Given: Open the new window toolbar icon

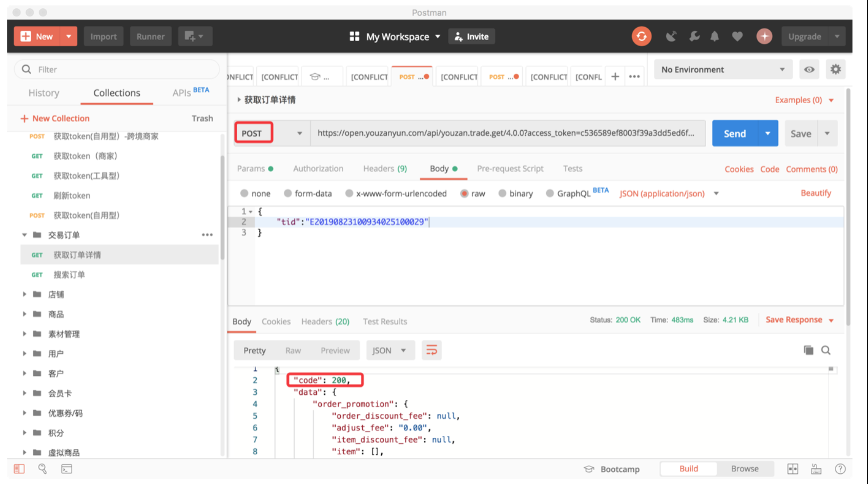Looking at the screenshot, I should click(195, 36).
